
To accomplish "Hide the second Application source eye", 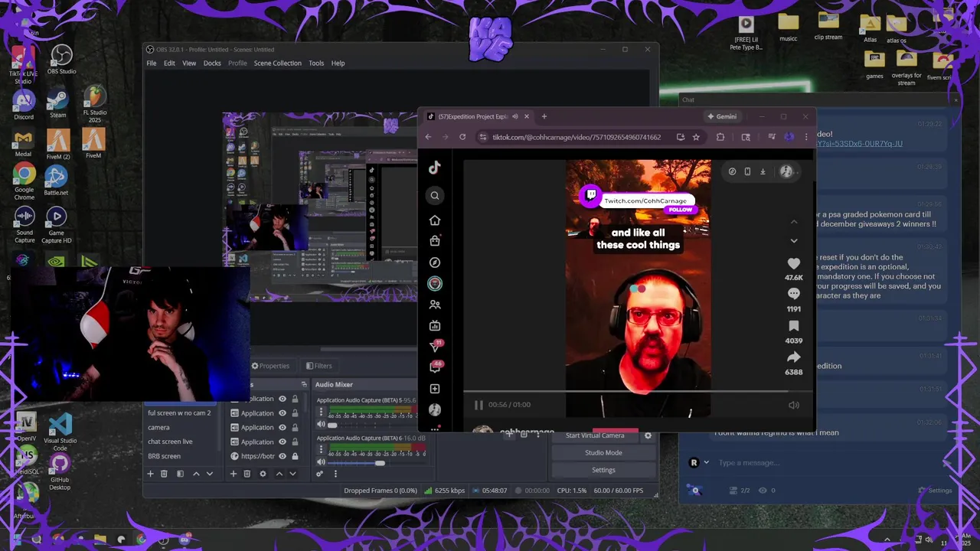I will click(283, 413).
